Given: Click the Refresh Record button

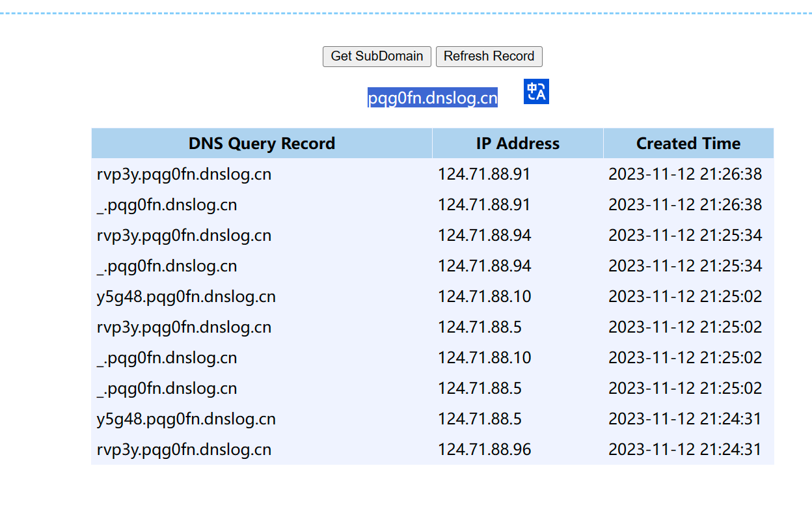Looking at the screenshot, I should click(x=489, y=57).
